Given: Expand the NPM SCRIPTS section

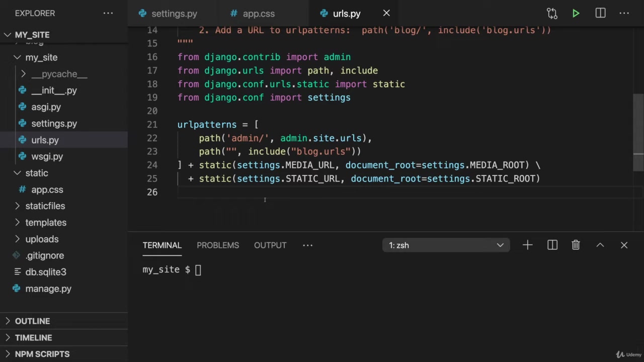Looking at the screenshot, I should [x=42, y=354].
